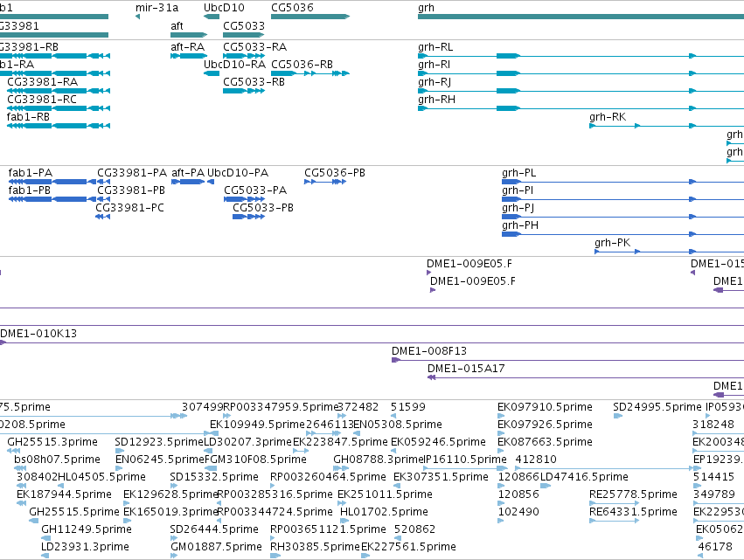The height and width of the screenshot is (560, 744).
Task: Open EST SD26444.5prime
Action: (x=214, y=530)
